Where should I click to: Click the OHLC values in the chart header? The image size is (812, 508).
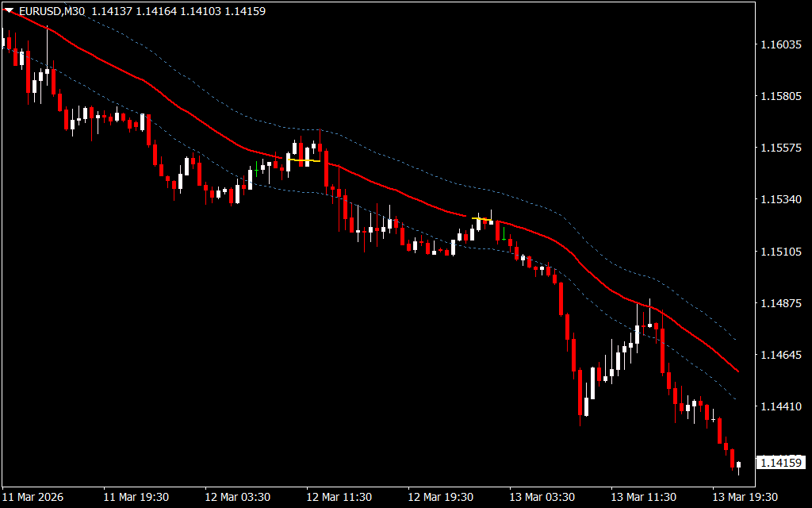[x=178, y=11]
